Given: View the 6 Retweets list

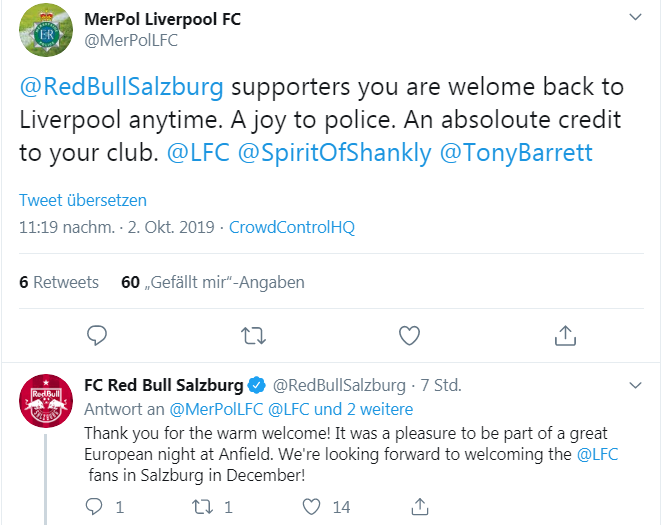Looking at the screenshot, I should point(59,282).
